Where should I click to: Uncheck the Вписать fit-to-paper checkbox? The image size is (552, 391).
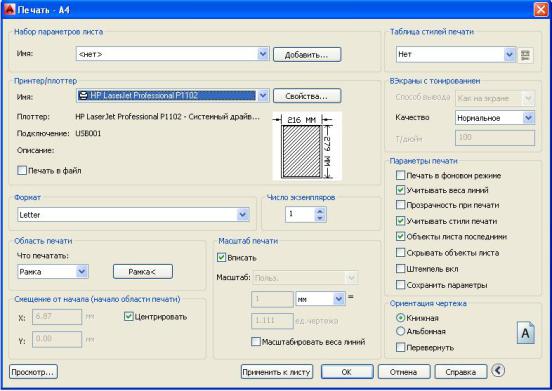coord(221,258)
